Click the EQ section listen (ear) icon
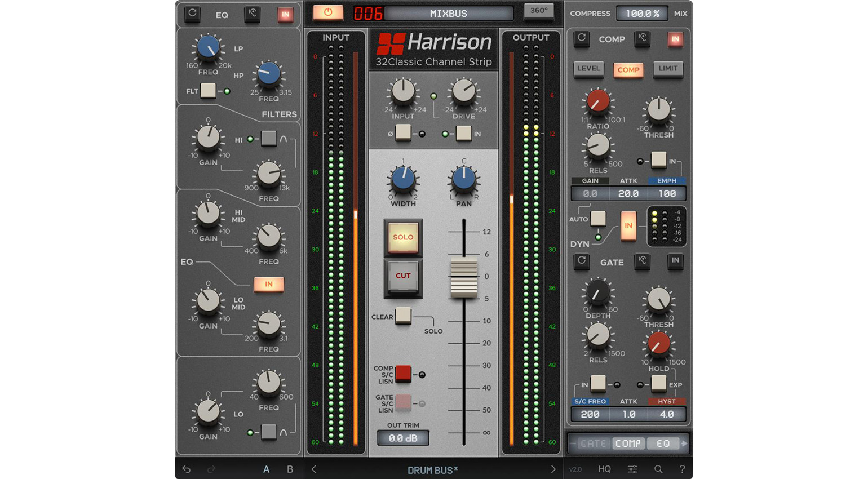 tap(252, 14)
